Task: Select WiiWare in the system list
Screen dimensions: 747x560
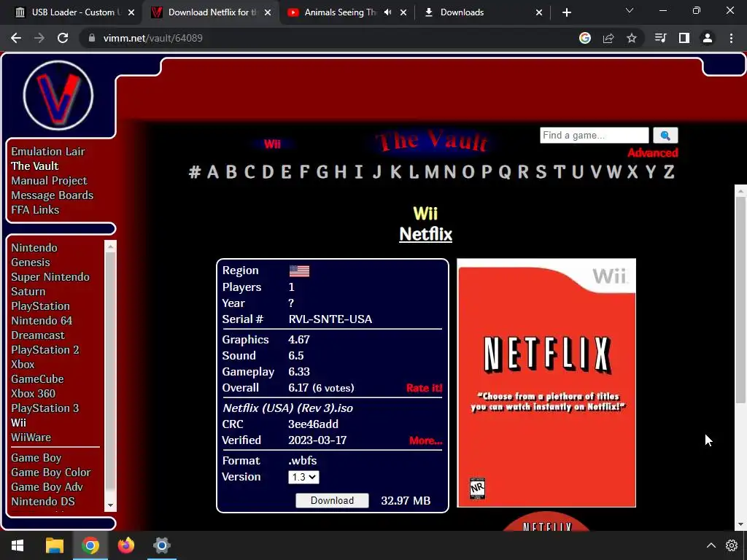Action: (31, 437)
